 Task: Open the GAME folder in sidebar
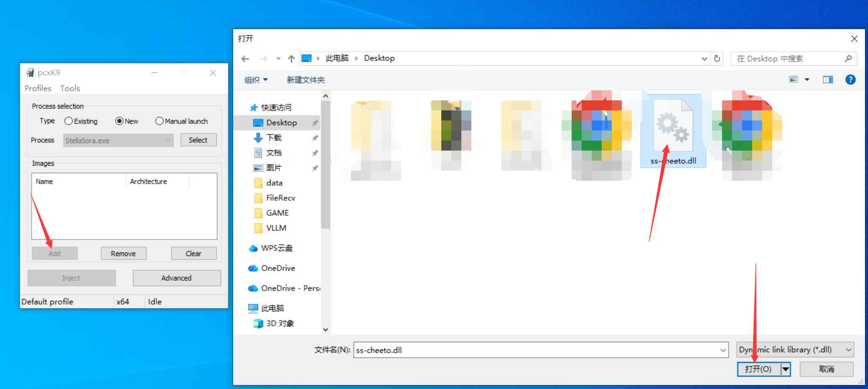(x=277, y=213)
